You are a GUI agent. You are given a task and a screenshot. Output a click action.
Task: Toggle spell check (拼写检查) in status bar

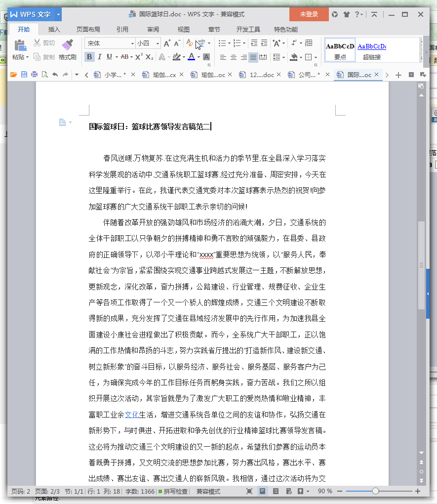point(173,492)
